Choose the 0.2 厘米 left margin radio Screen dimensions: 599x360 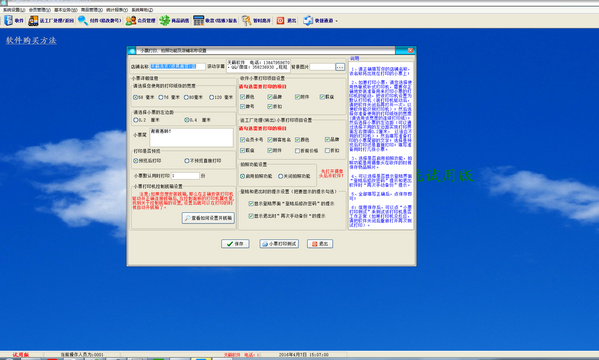135,120
